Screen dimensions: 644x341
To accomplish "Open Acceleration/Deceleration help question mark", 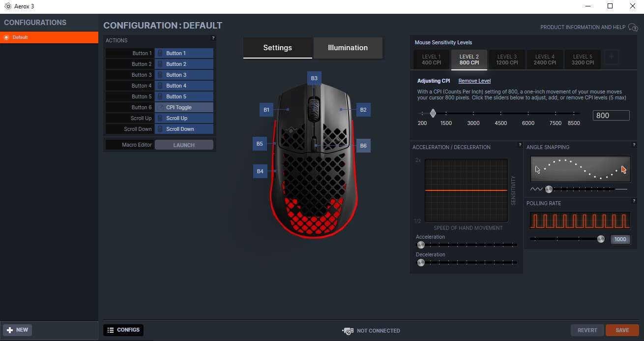I will tap(520, 145).
